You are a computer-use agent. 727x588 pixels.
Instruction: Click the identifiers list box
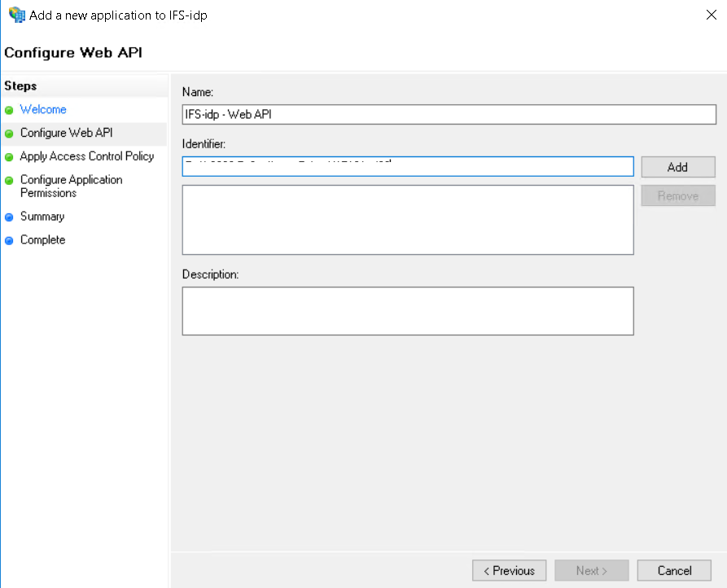pyautogui.click(x=408, y=220)
